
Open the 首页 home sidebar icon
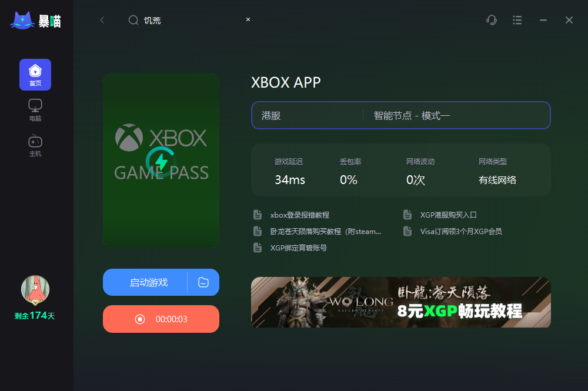click(x=35, y=75)
